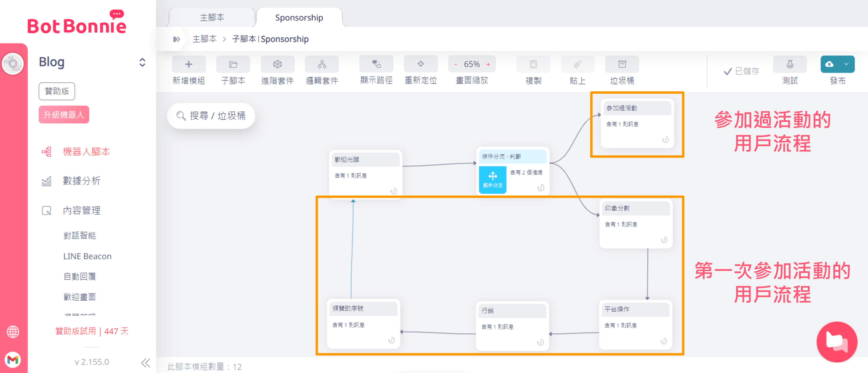This screenshot has height=373, width=868.
Task: Click the 升級機器人 button
Action: point(64,115)
